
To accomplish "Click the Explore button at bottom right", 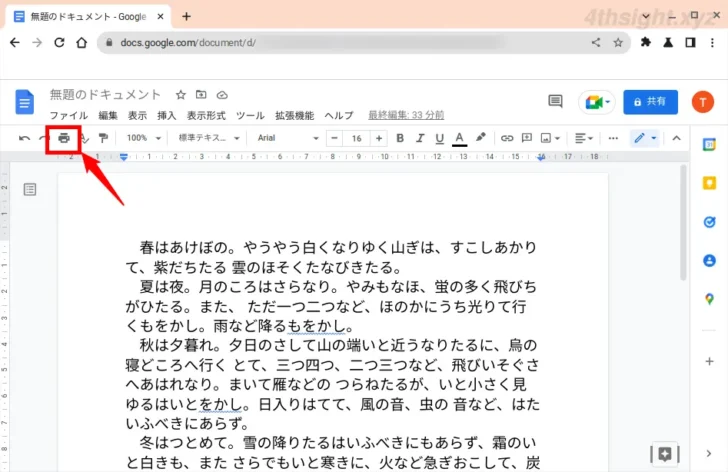I will pyautogui.click(x=664, y=454).
